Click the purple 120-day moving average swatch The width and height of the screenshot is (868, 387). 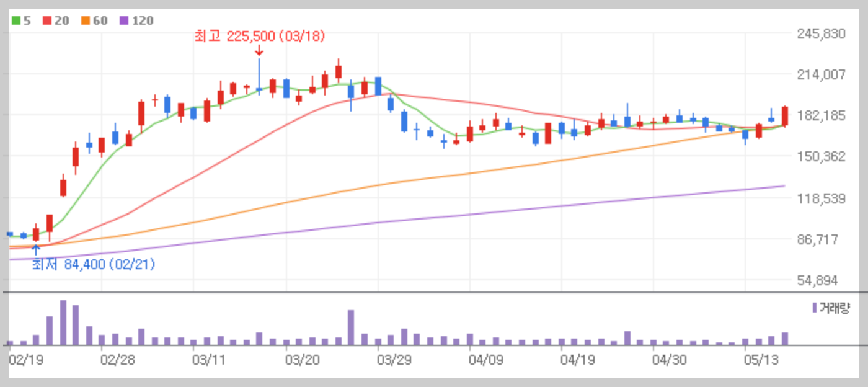point(123,20)
